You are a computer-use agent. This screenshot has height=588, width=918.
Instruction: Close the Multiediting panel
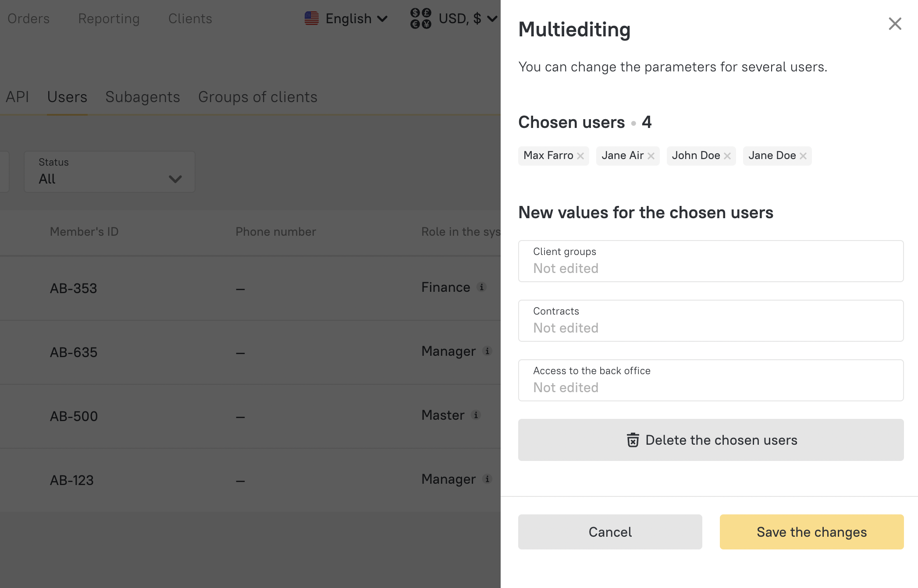pos(894,24)
